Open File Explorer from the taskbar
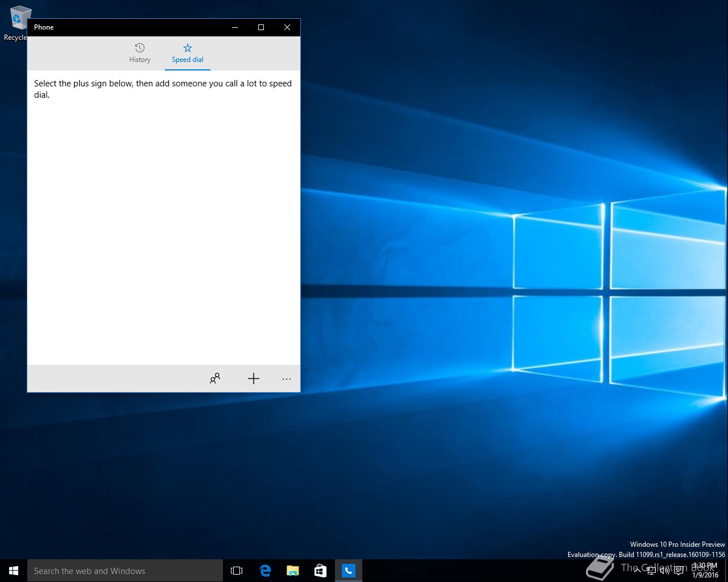Image resolution: width=728 pixels, height=582 pixels. pos(293,571)
